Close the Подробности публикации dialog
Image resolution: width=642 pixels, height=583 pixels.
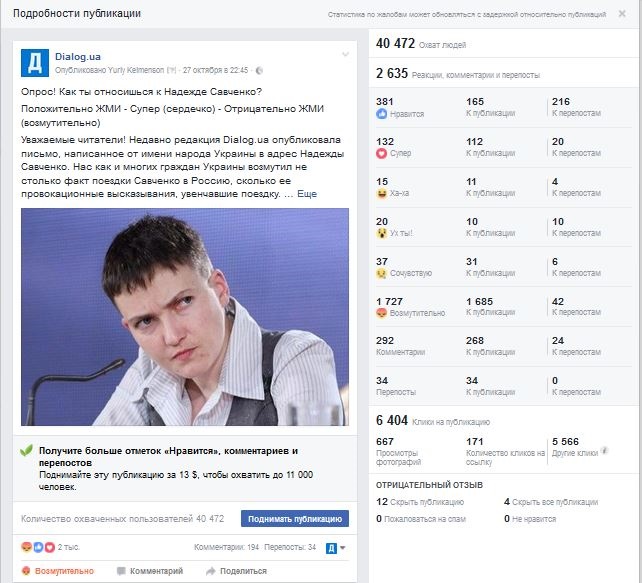click(x=622, y=14)
